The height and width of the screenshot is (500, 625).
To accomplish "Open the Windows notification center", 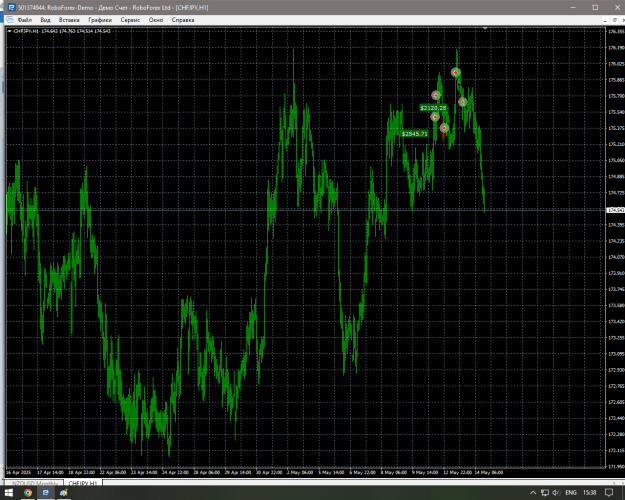I will (x=609, y=493).
